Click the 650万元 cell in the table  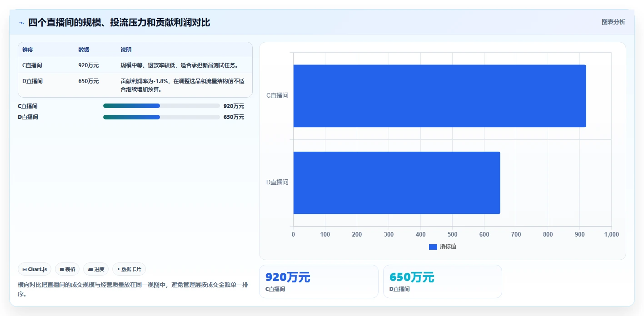[89, 81]
